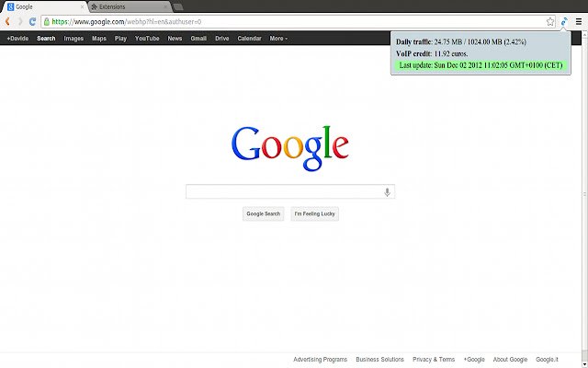Click the Google Search button
This screenshot has width=588, height=368.
pyautogui.click(x=264, y=213)
